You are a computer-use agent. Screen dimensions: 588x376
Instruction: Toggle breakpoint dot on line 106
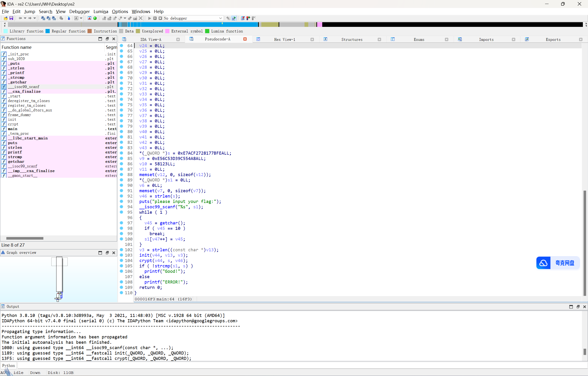pos(121,271)
